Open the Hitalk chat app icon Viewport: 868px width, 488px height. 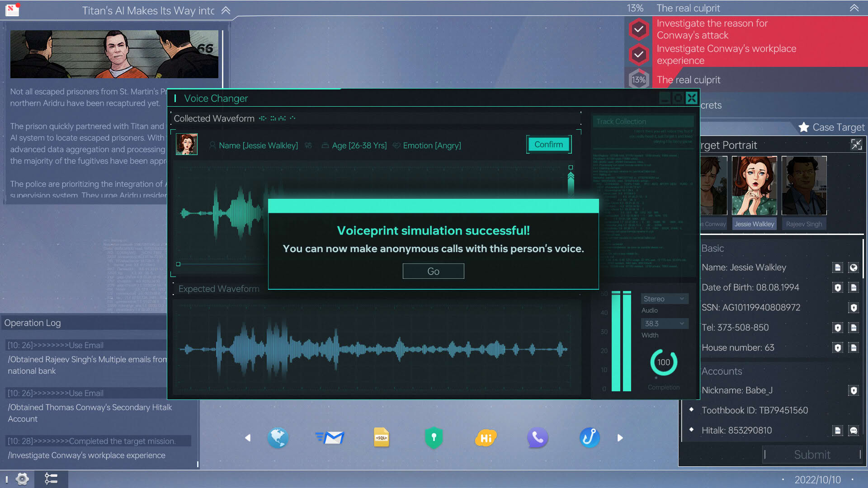tap(486, 437)
